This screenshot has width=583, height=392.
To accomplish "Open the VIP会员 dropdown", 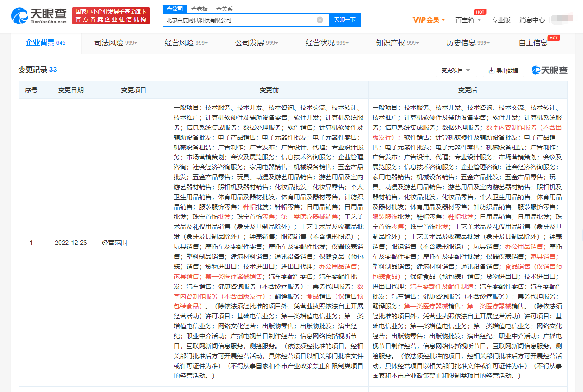I will [429, 20].
